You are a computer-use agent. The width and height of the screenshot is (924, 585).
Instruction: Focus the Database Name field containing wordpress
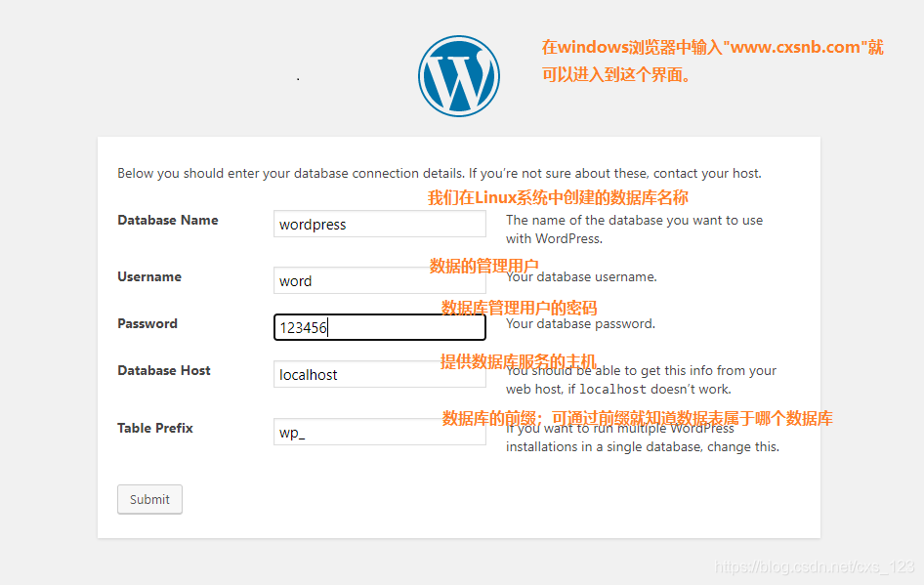click(x=380, y=224)
